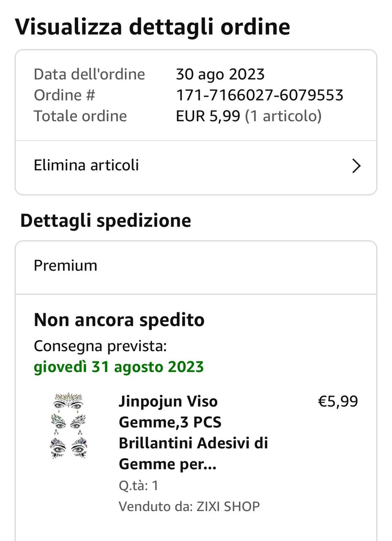
Task: Click the chevron arrow beside Elimina articoli
Action: tap(356, 166)
